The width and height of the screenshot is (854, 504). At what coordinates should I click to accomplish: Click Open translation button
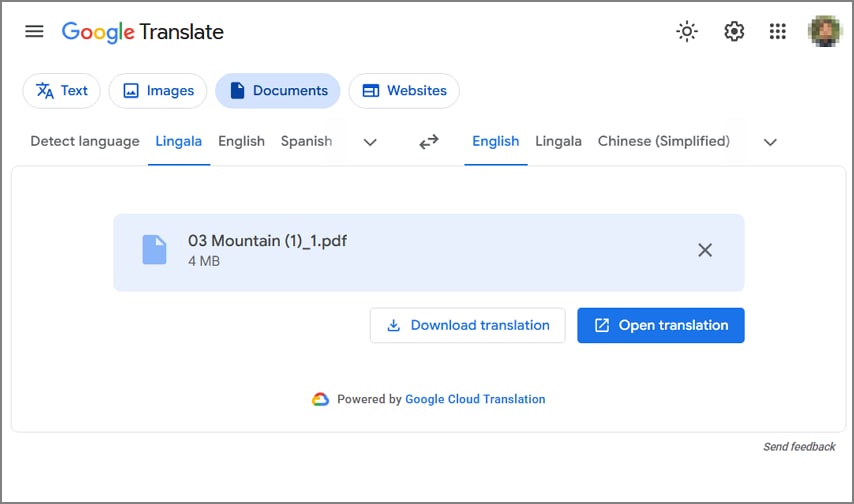click(661, 325)
